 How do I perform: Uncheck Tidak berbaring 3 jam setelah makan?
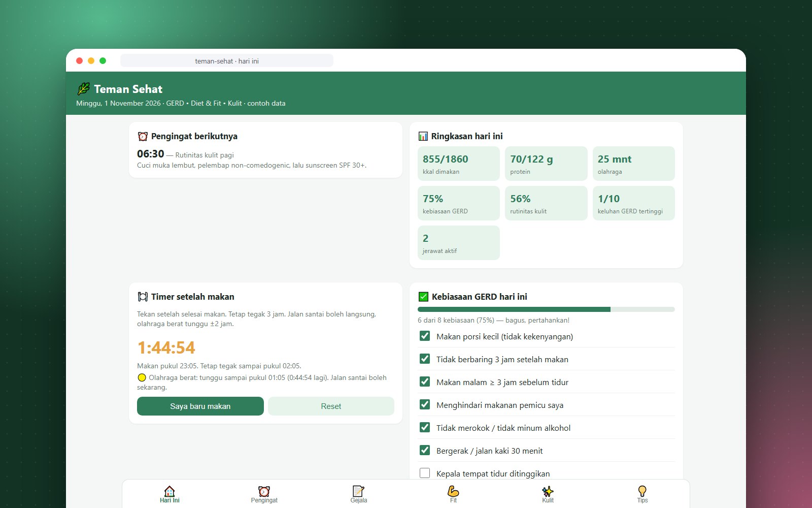coord(425,359)
